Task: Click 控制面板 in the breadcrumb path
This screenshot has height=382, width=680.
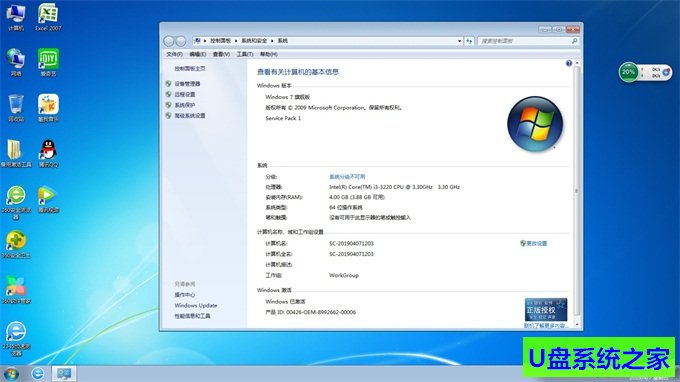Action: point(220,41)
